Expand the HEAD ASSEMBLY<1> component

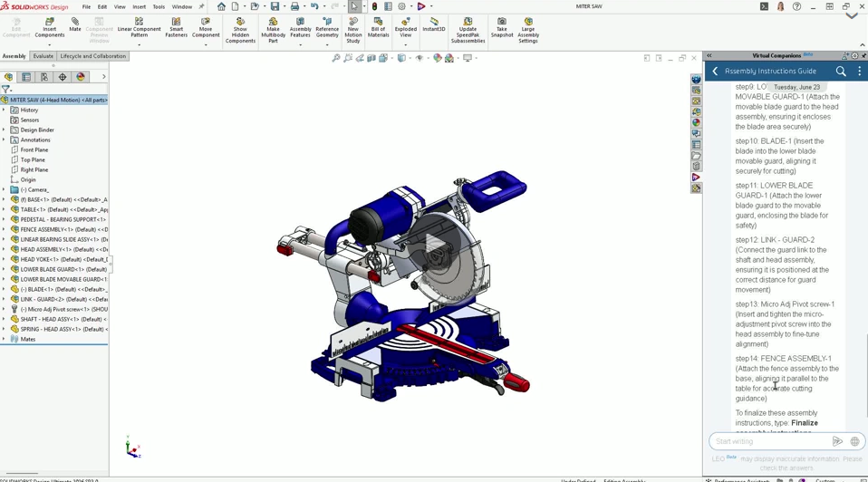click(4, 249)
